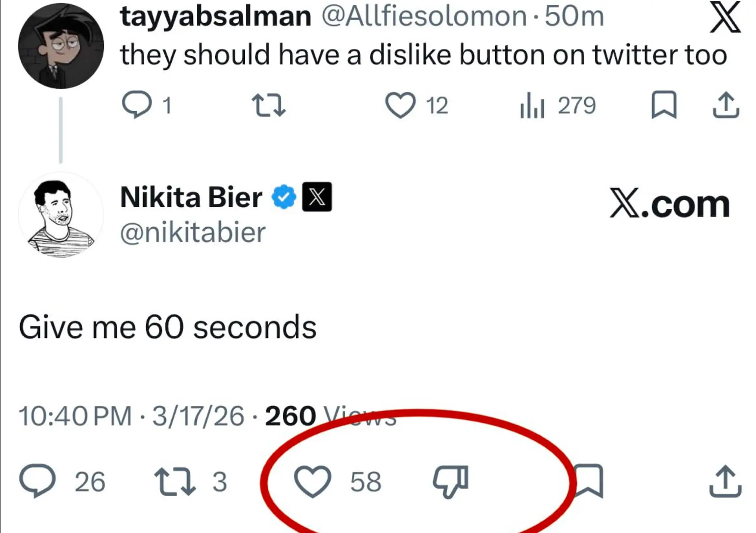The image size is (756, 533).
Task: Bookmark tayyabsalman's tweet
Action: point(664,105)
